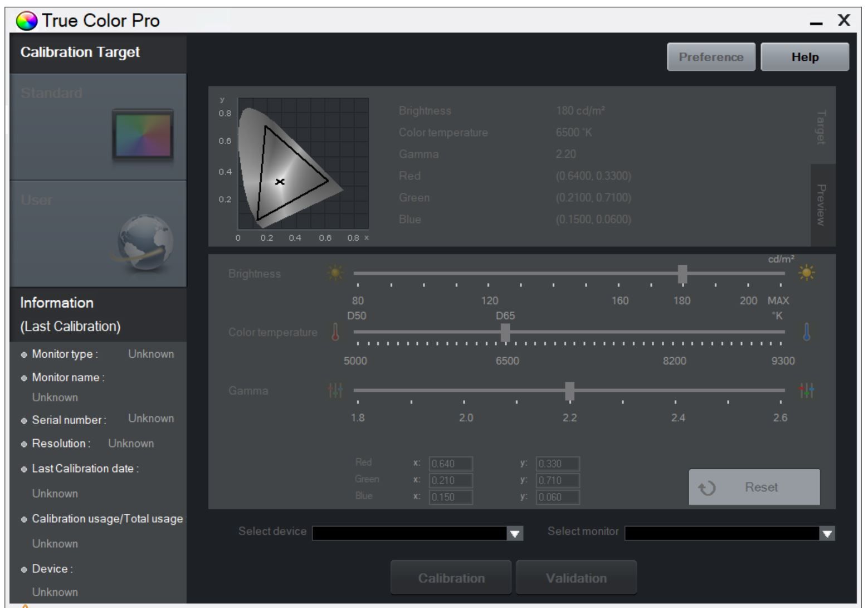Click the '2.6' gamma scale label
The height and width of the screenshot is (608, 868).
pos(781,418)
